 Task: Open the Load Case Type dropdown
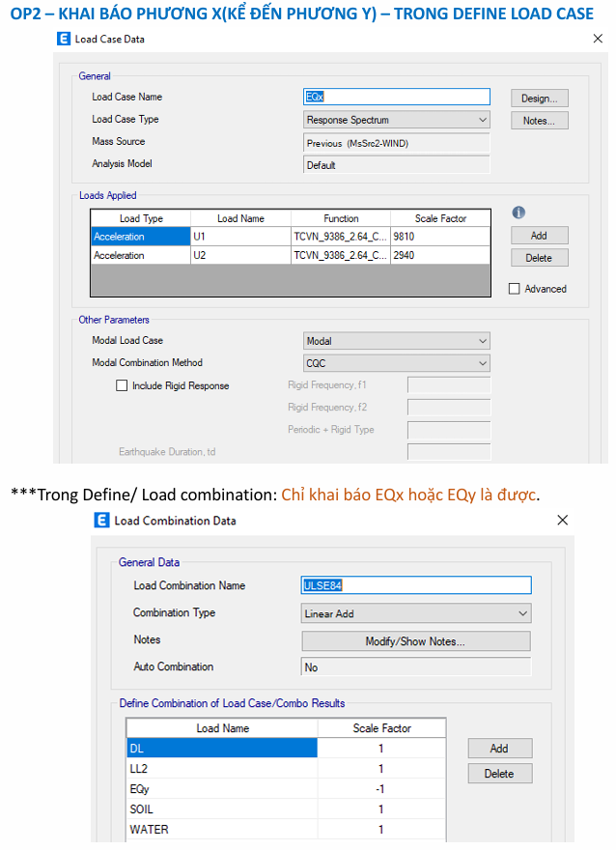point(481,119)
